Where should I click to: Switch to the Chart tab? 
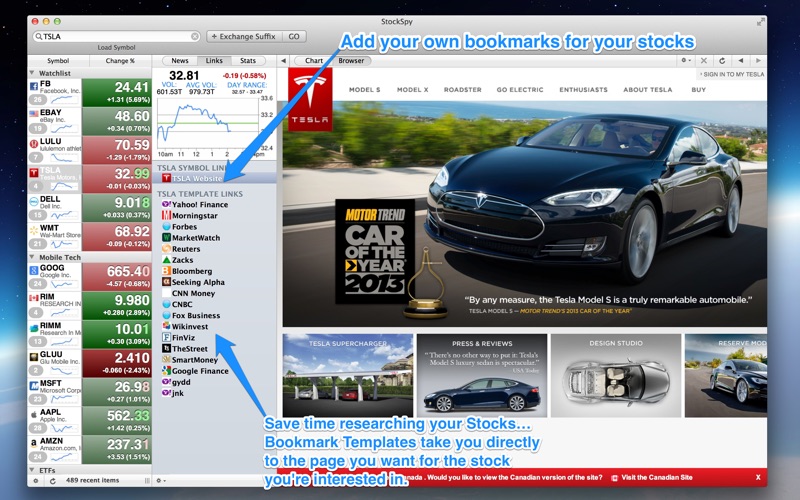click(314, 61)
